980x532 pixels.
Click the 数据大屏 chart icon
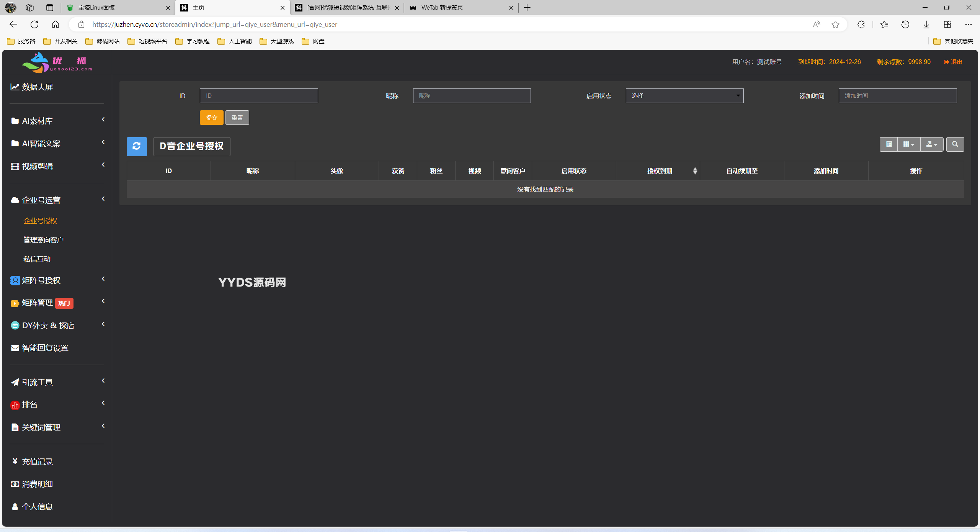coord(15,87)
